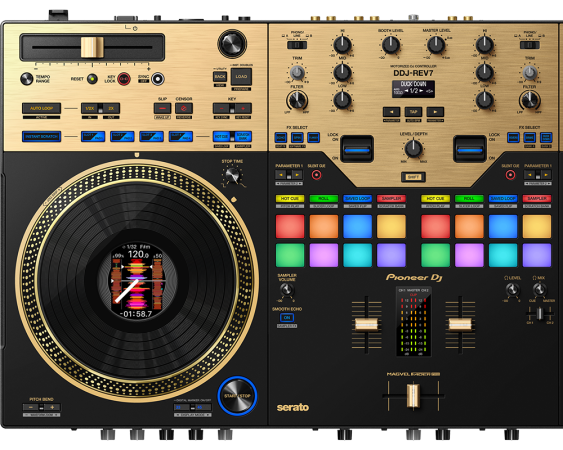Click the browse rotary selector knob above LOAD

pos(232,43)
